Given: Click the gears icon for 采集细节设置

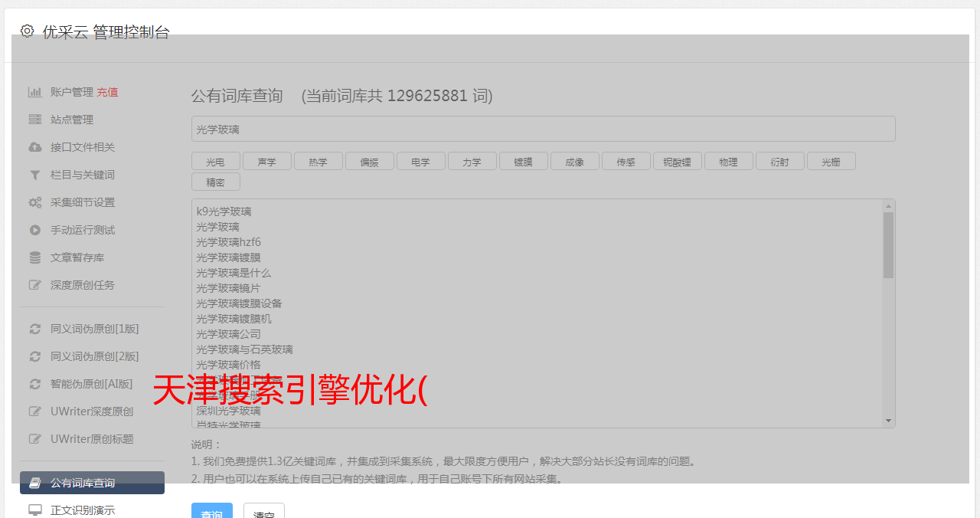Looking at the screenshot, I should pyautogui.click(x=34, y=202).
